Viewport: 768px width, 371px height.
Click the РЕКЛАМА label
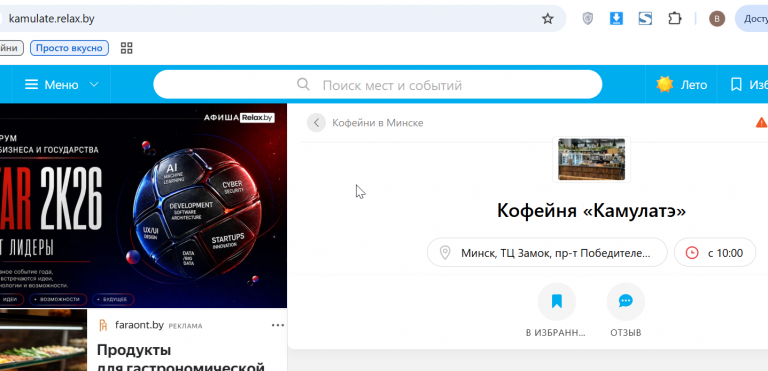pyautogui.click(x=185, y=326)
